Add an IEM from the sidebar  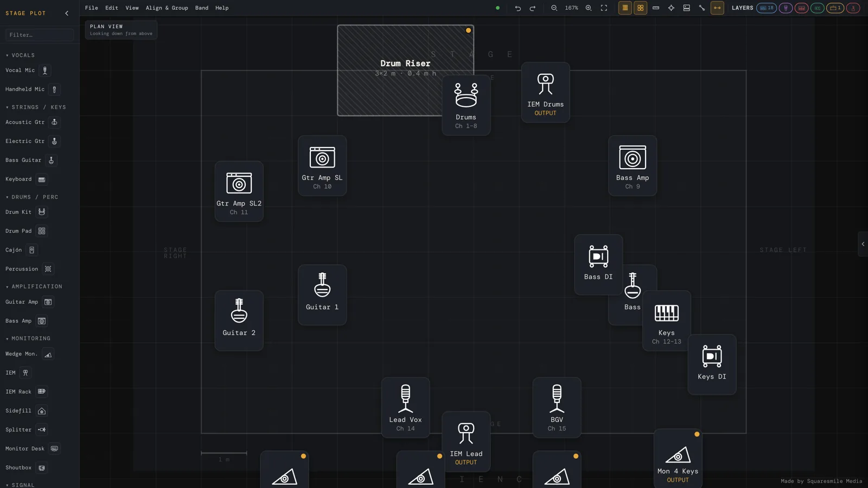coord(18,373)
